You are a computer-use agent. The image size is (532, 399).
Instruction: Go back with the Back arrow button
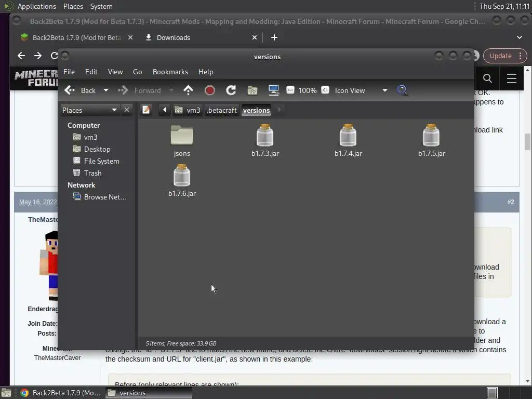click(80, 90)
